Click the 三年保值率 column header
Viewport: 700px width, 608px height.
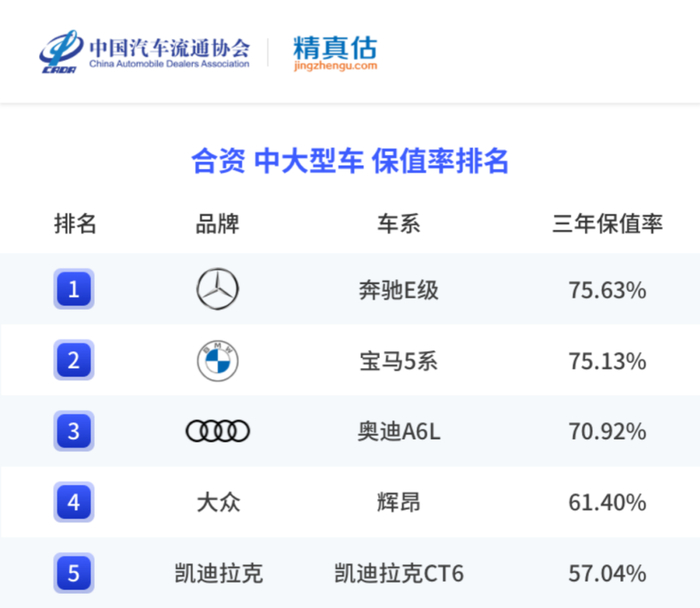(607, 223)
